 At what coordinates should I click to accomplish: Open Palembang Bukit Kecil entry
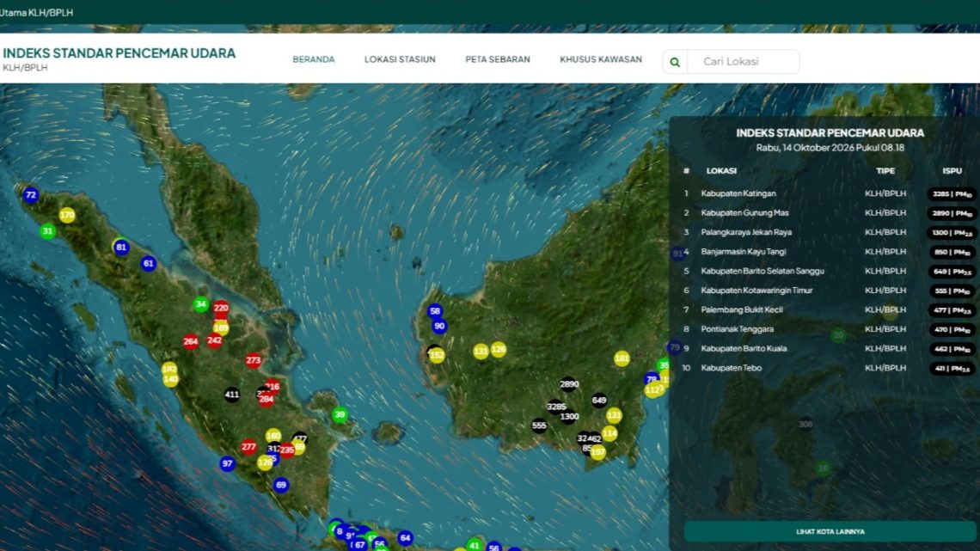[830, 309]
